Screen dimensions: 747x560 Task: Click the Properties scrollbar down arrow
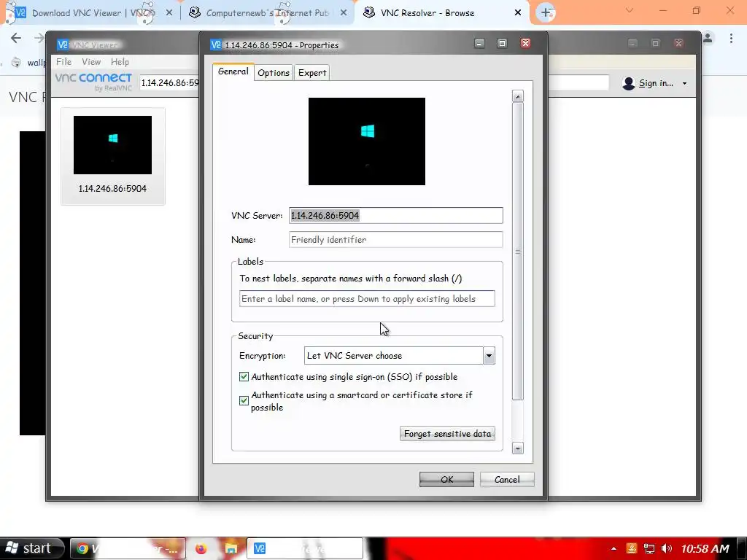coord(518,448)
